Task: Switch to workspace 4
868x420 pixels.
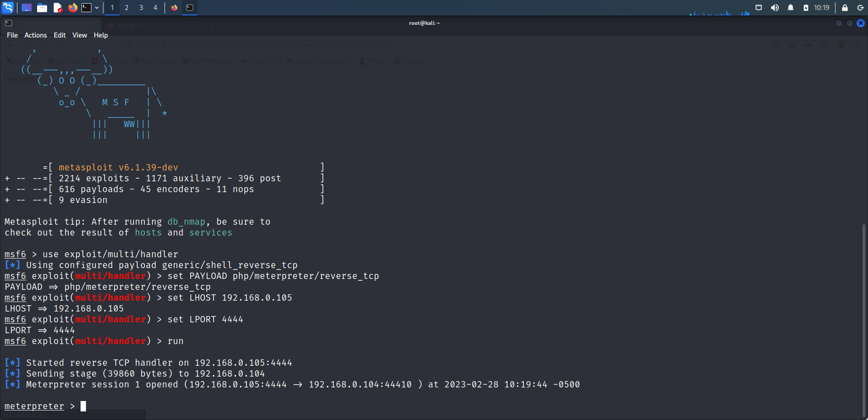Action: click(x=155, y=8)
